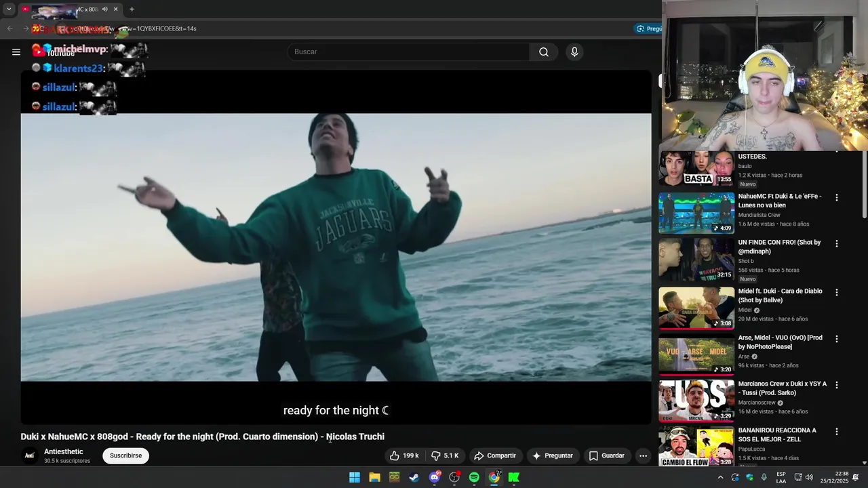Image resolution: width=868 pixels, height=488 pixels.
Task: Open the green Kick app in taskbar
Action: tap(514, 477)
